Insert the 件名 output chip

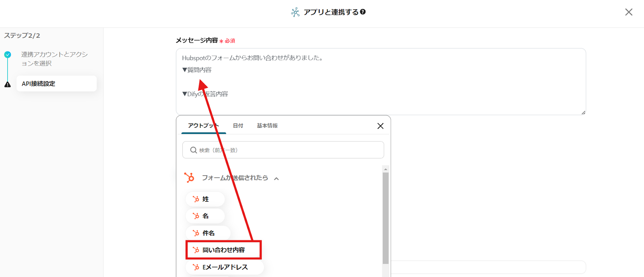[208, 233]
